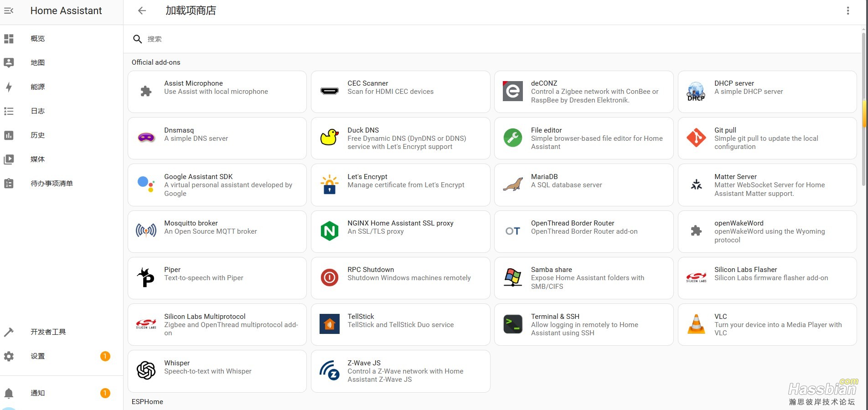Open the RPC Shutdown power icon
The height and width of the screenshot is (410, 868).
pyautogui.click(x=329, y=277)
